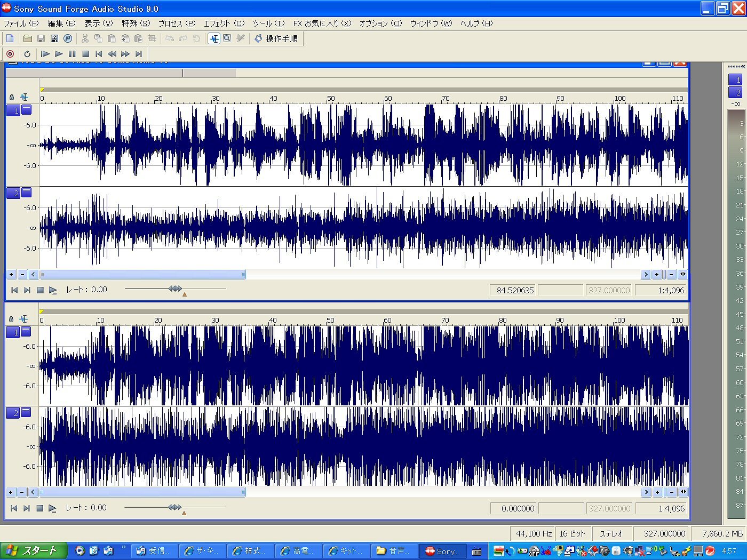
Task: Pause playback in the transport toolbar
Action: coord(72,54)
